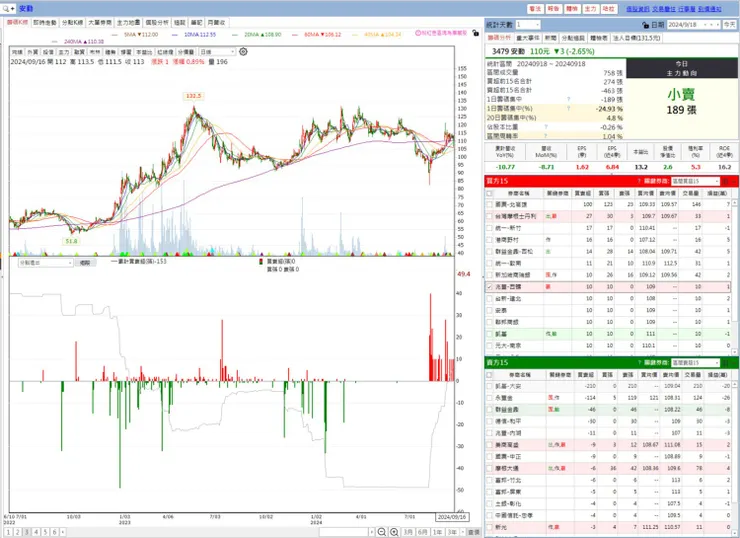Open the 重大事件 tab
740x538 pixels.
(x=528, y=38)
